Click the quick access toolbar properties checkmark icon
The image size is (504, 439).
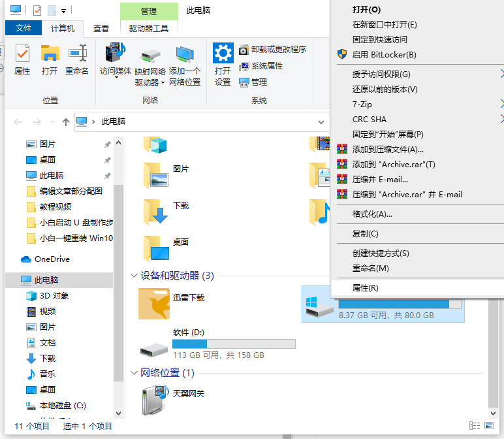[37, 10]
